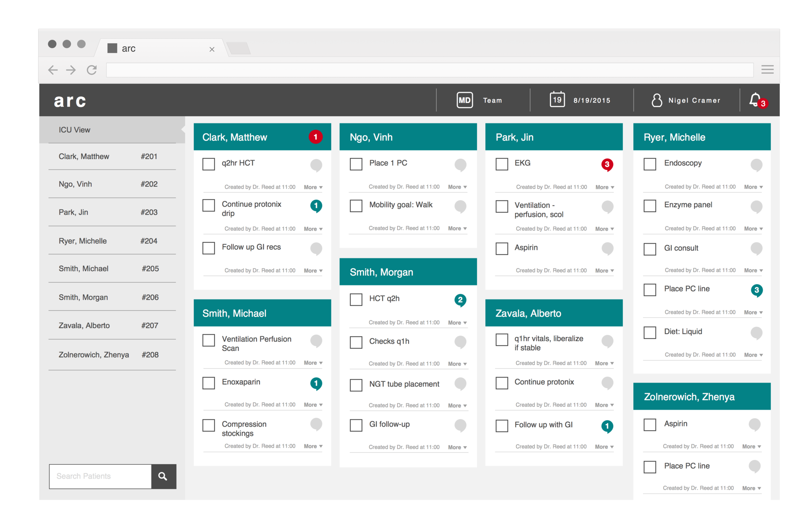The width and height of the screenshot is (812, 527).
Task: Expand More dropdown under GI consult
Action: (753, 270)
